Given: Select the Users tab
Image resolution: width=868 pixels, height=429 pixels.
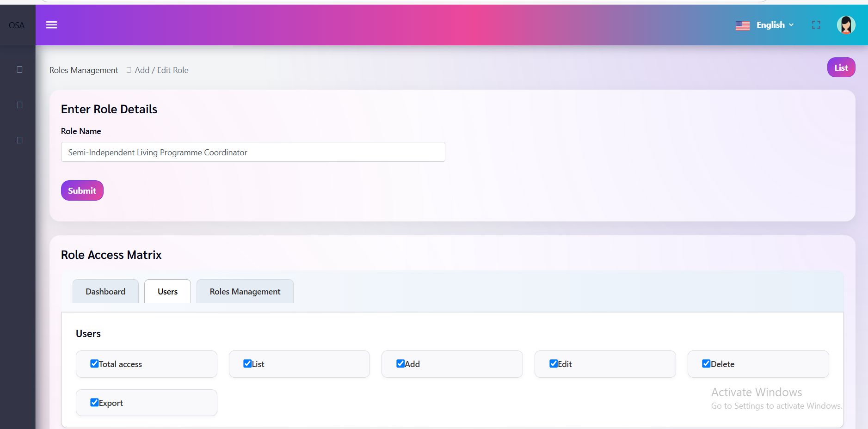Looking at the screenshot, I should point(167,291).
